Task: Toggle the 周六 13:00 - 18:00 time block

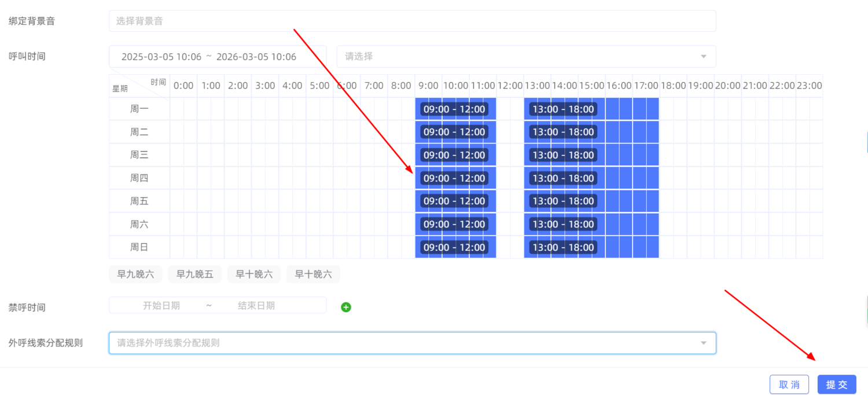Action: coord(563,224)
